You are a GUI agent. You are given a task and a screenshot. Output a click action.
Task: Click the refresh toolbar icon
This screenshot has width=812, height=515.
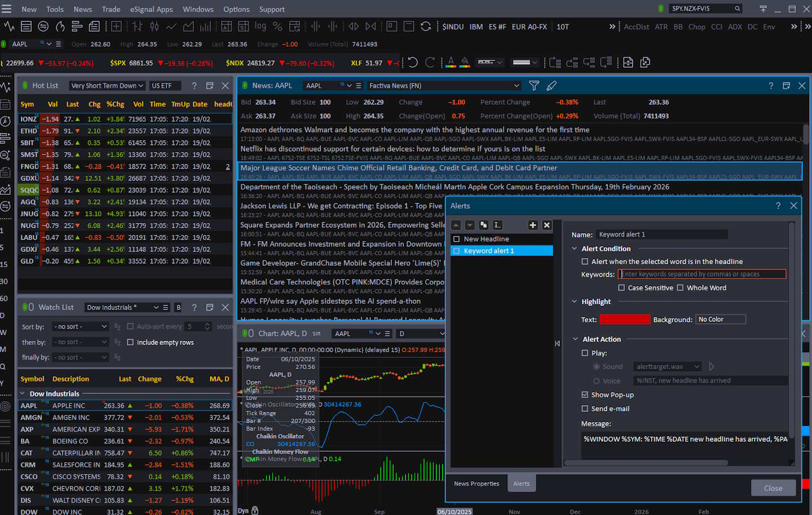426,26
